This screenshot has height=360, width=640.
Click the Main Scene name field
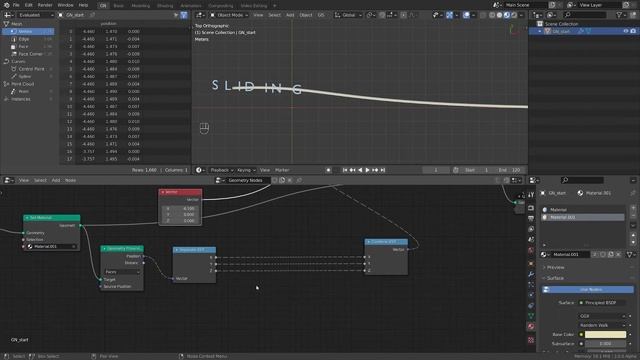525,5
